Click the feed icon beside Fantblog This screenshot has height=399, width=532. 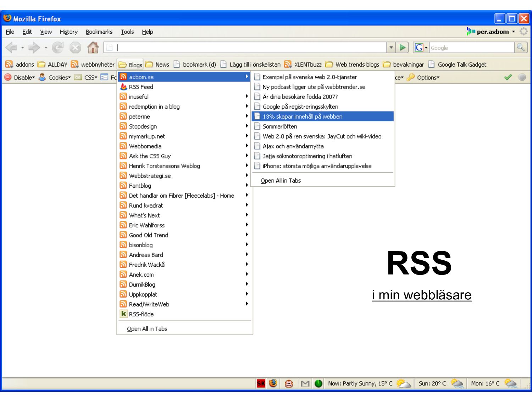(x=123, y=185)
